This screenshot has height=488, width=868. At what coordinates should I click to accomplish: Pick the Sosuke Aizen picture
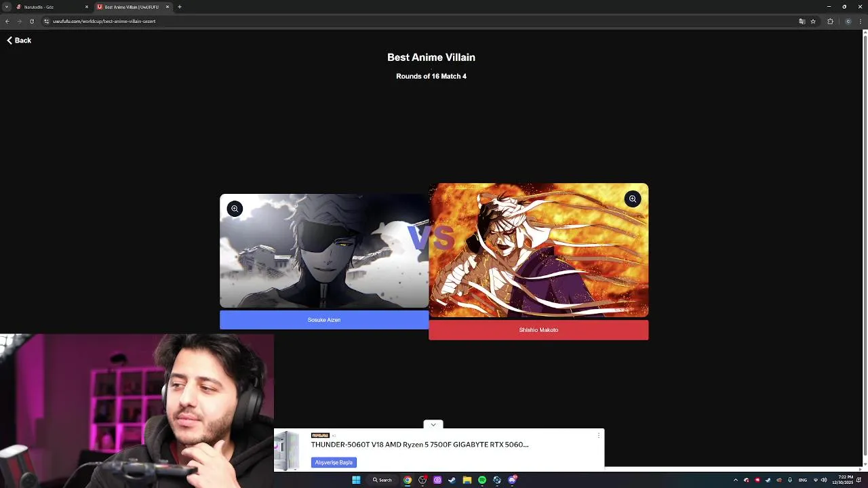(324, 251)
